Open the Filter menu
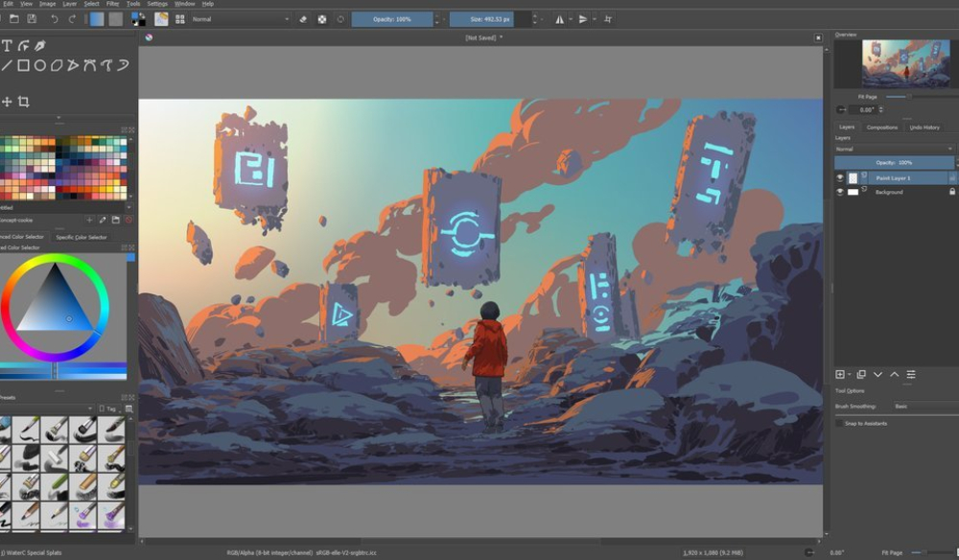The width and height of the screenshot is (959, 560). pos(112,3)
